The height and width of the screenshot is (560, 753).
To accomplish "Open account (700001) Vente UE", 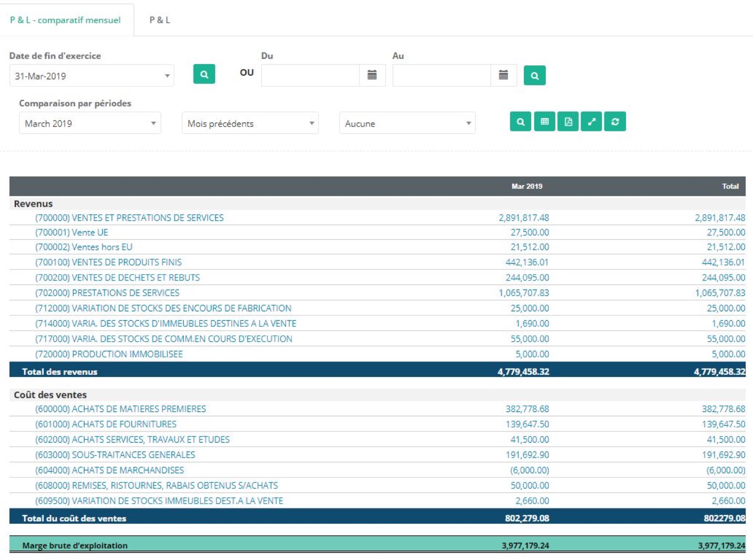I will pyautogui.click(x=72, y=232).
